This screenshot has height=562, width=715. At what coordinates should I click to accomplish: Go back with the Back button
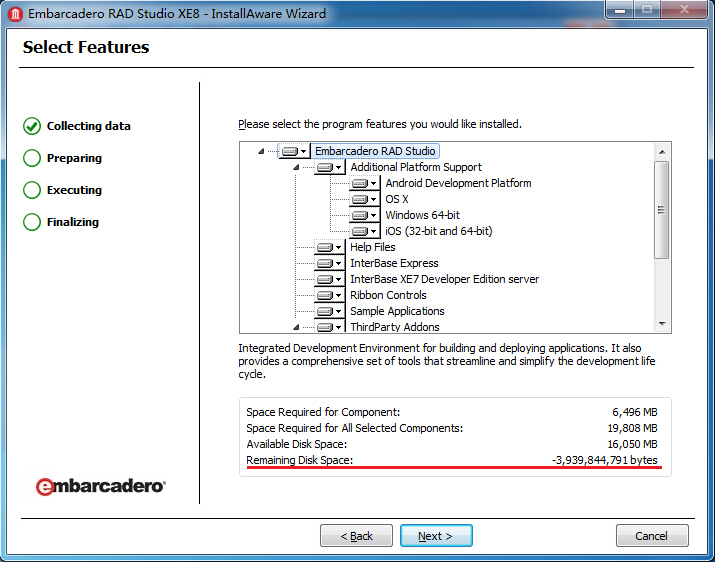356,536
